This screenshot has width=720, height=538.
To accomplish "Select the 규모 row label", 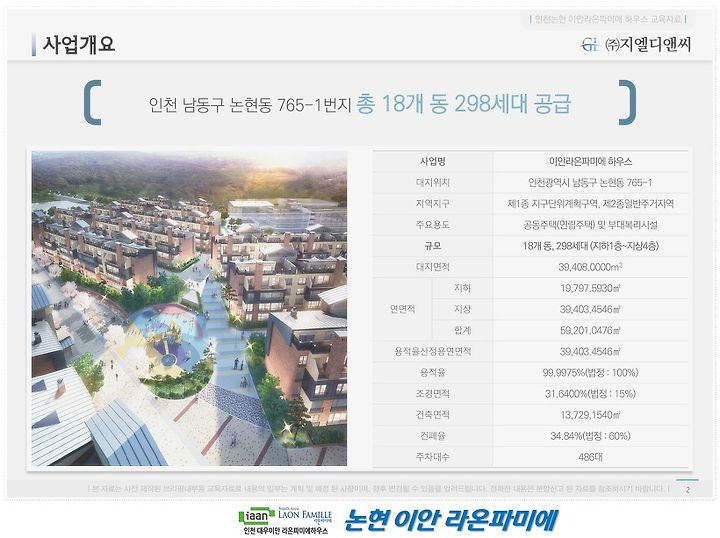I will (433, 246).
